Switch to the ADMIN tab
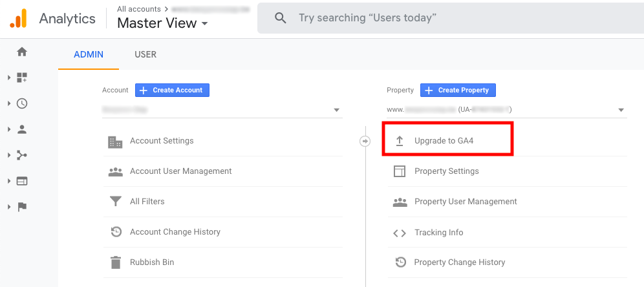 [89, 54]
